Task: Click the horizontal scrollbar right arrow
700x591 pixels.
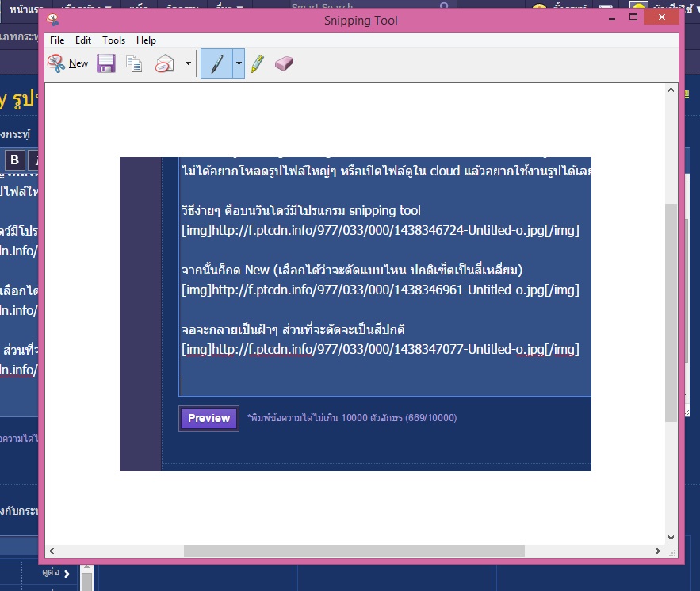Action: click(658, 551)
